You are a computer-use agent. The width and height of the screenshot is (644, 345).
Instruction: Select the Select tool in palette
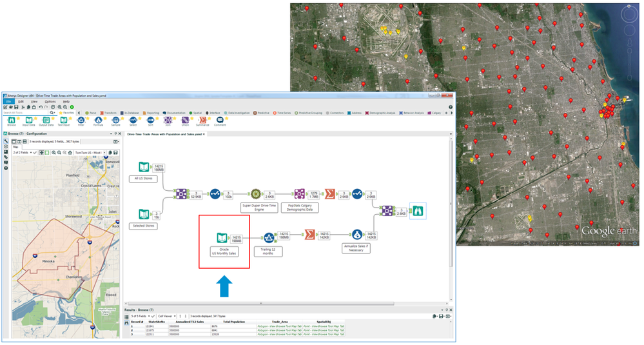tap(133, 120)
